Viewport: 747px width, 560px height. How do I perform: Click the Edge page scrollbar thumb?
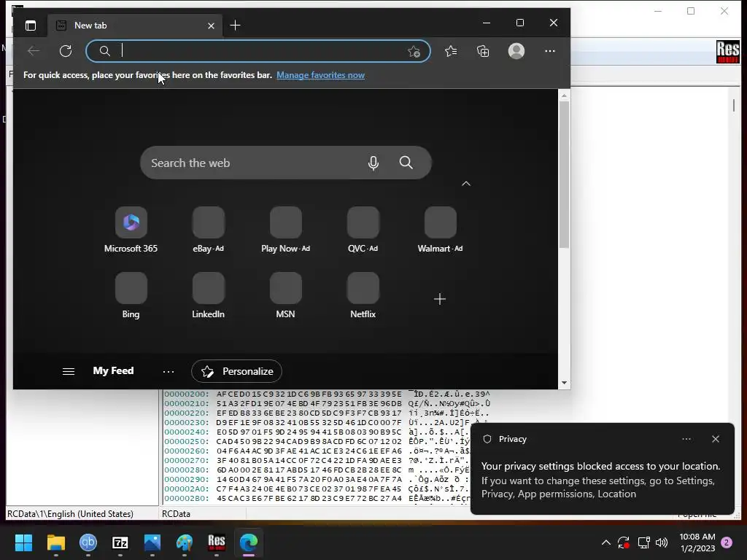564,174
